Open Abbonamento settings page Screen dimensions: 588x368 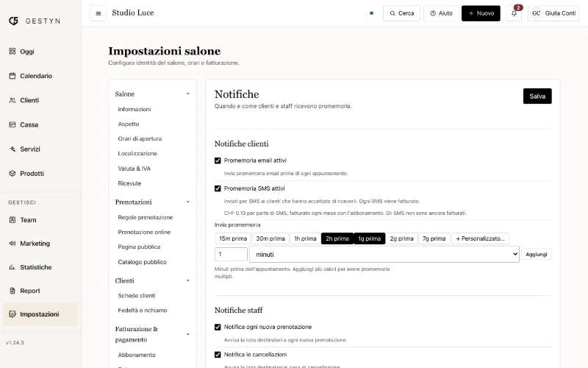click(x=137, y=355)
